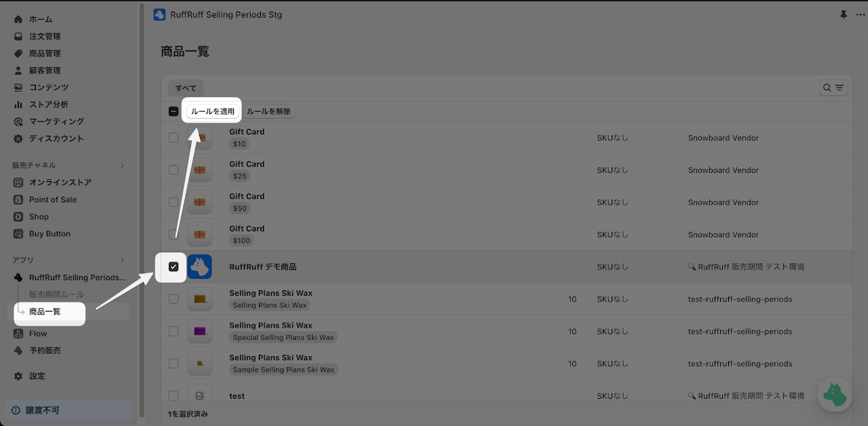Check the Gift Card $10 checkbox
Screen dimensions: 868x426
[174, 138]
